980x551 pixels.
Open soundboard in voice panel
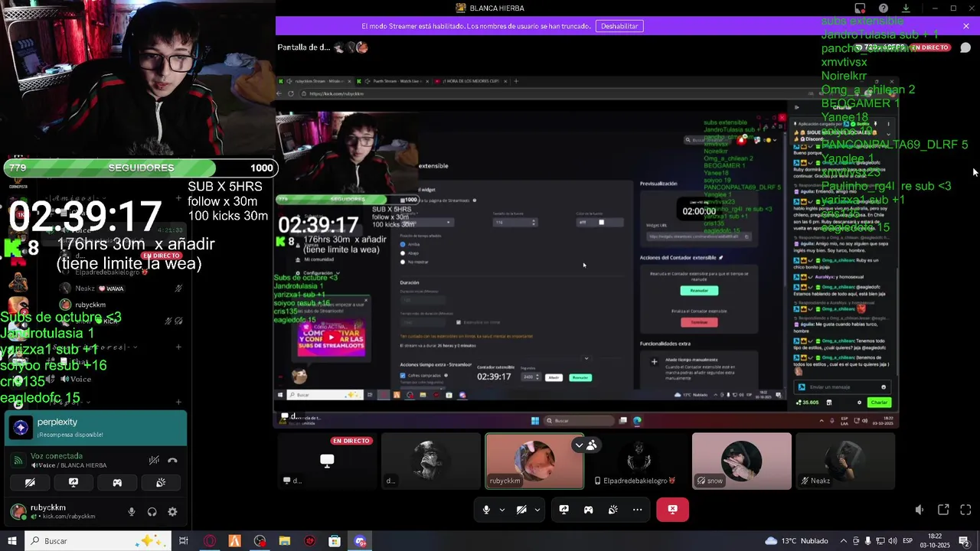(161, 483)
